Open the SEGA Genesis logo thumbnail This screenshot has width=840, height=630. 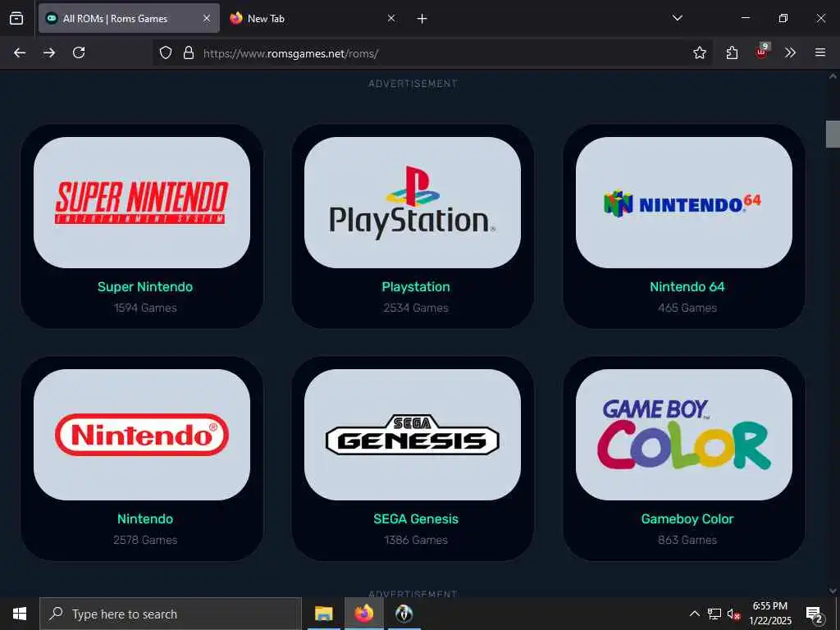pyautogui.click(x=413, y=435)
